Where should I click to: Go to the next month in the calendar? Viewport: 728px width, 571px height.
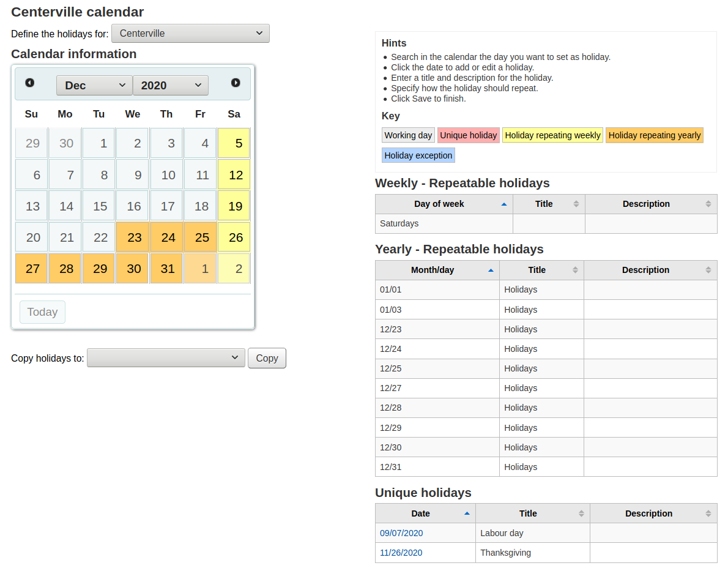236,83
